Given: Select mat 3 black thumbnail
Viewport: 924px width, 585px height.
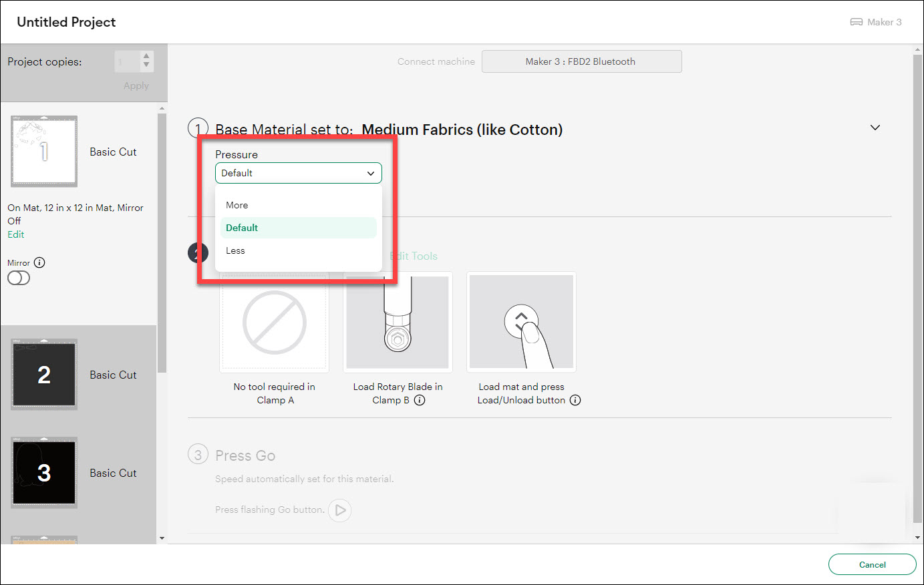Looking at the screenshot, I should (x=44, y=473).
